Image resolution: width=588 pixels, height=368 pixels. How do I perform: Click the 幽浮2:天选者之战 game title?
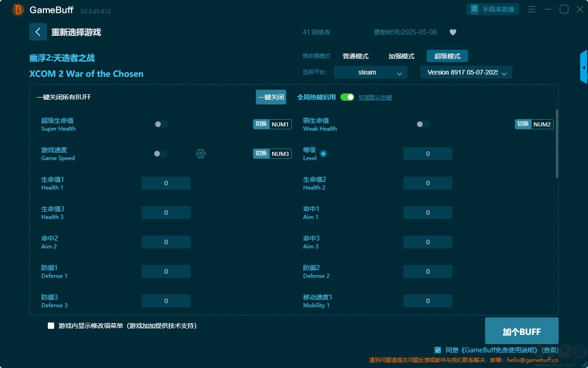pos(62,58)
